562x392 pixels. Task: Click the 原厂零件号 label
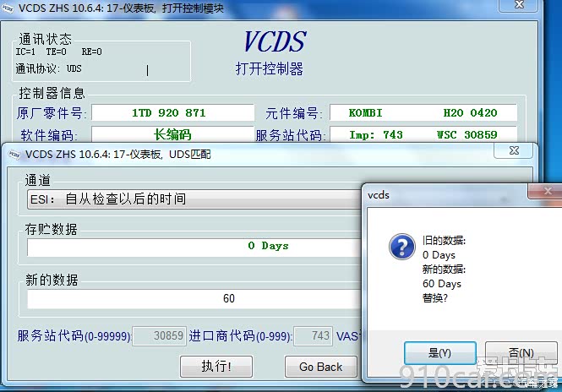coord(52,113)
